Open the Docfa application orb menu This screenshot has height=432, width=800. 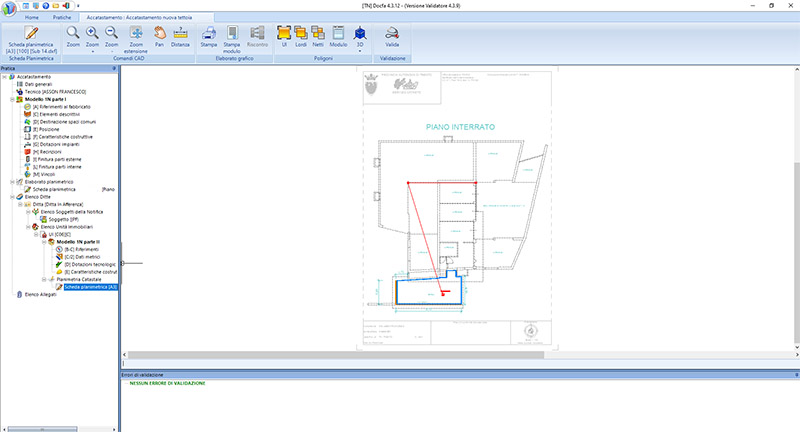click(x=9, y=8)
